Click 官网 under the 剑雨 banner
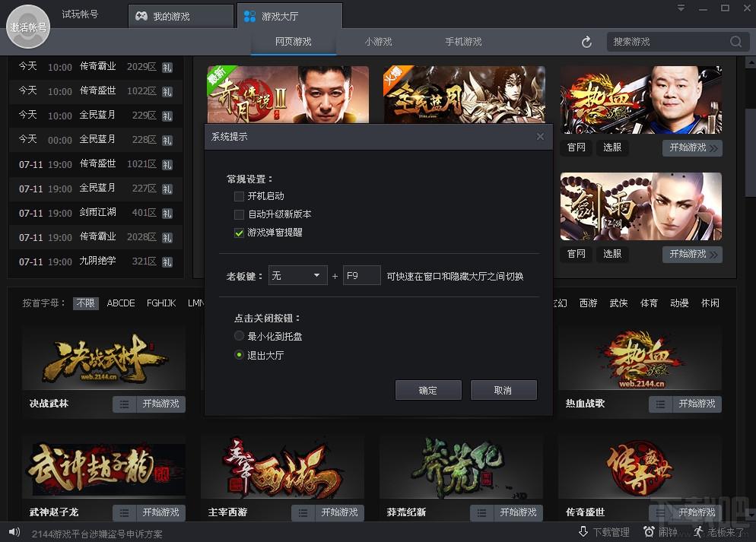756x542 pixels. click(x=577, y=255)
